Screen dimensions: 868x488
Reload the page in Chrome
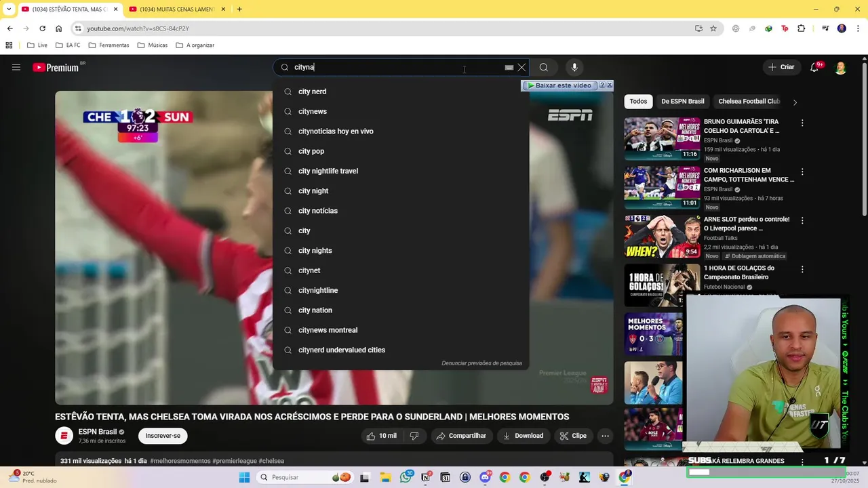42,28
